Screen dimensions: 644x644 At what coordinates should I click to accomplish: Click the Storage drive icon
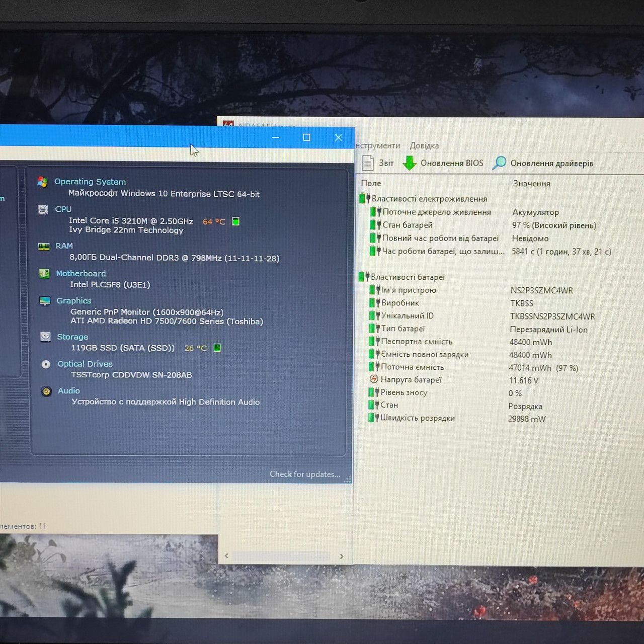(45, 337)
